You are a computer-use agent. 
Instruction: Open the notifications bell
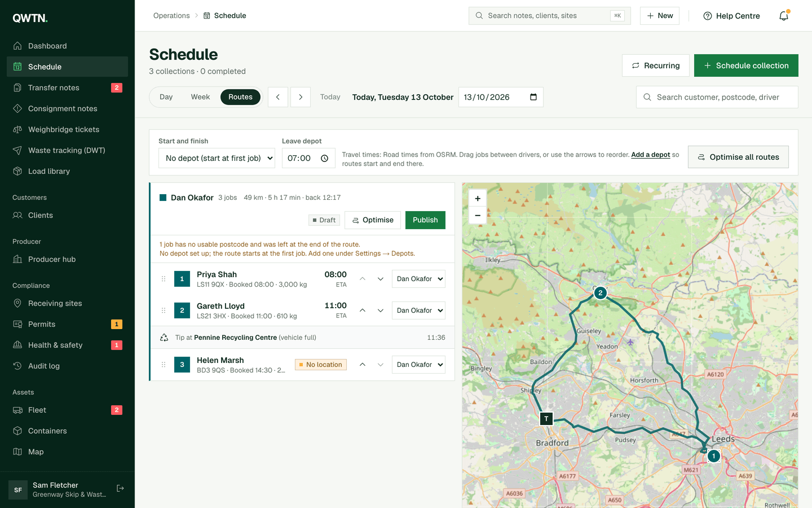[784, 16]
